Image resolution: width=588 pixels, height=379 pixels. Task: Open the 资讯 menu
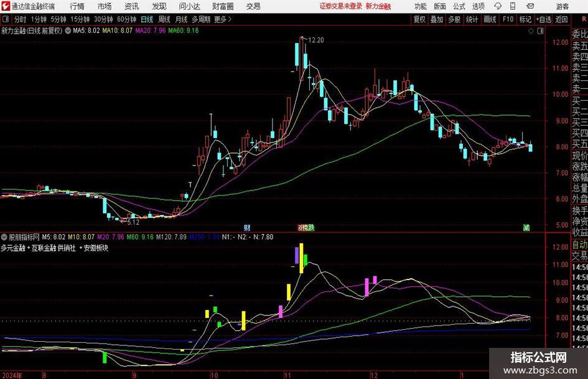[132, 6]
